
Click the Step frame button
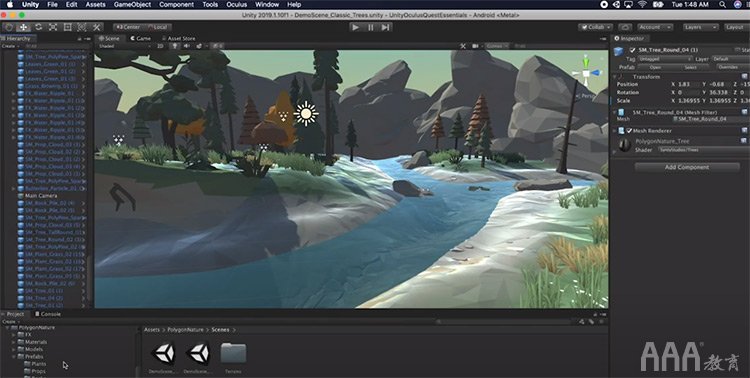385,27
